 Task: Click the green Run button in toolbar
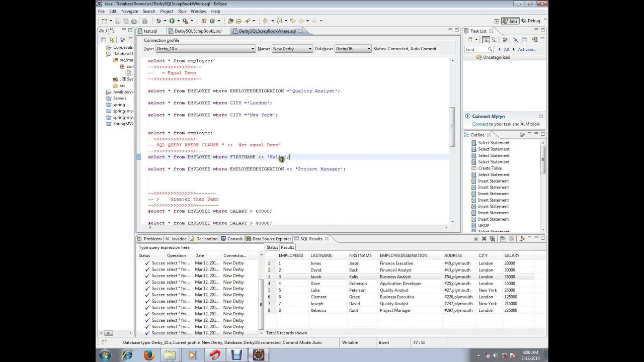click(x=172, y=21)
